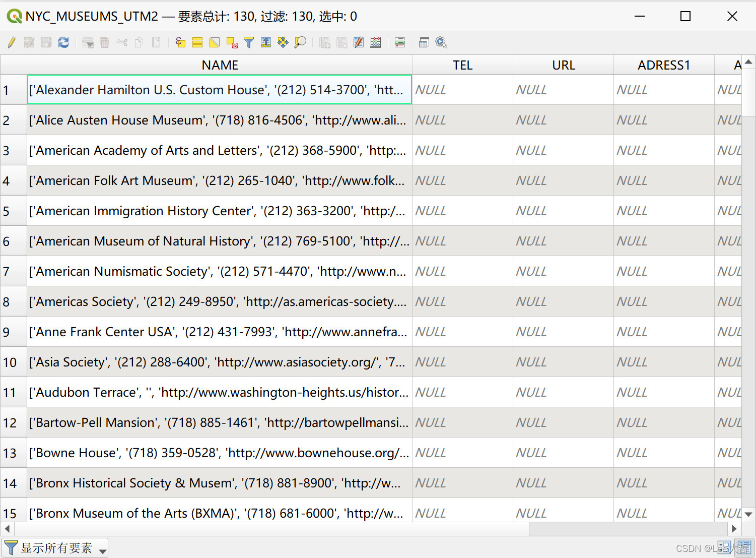Click the Bronx Historical Society & Musem cell
This screenshot has width=756, height=558.
pyautogui.click(x=220, y=483)
